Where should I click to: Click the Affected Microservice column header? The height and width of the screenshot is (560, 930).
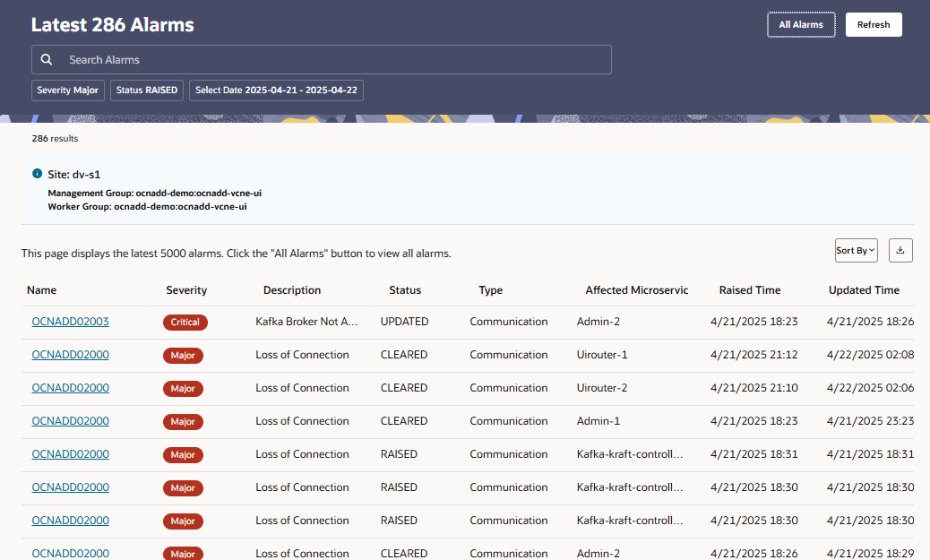[637, 290]
